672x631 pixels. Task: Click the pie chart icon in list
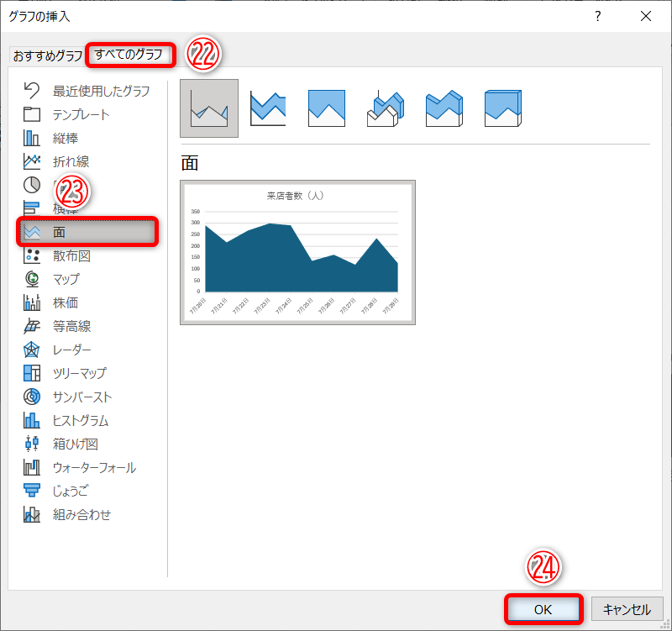click(32, 185)
